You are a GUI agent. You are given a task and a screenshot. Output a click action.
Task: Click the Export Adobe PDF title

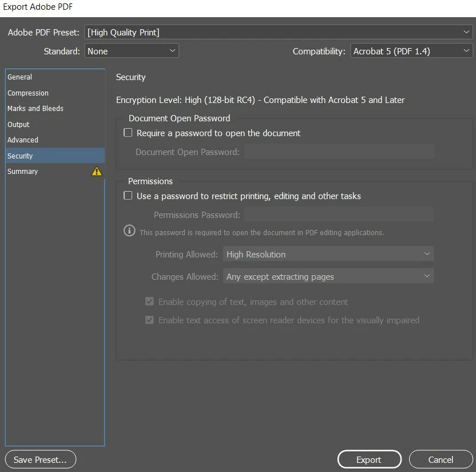click(38, 7)
